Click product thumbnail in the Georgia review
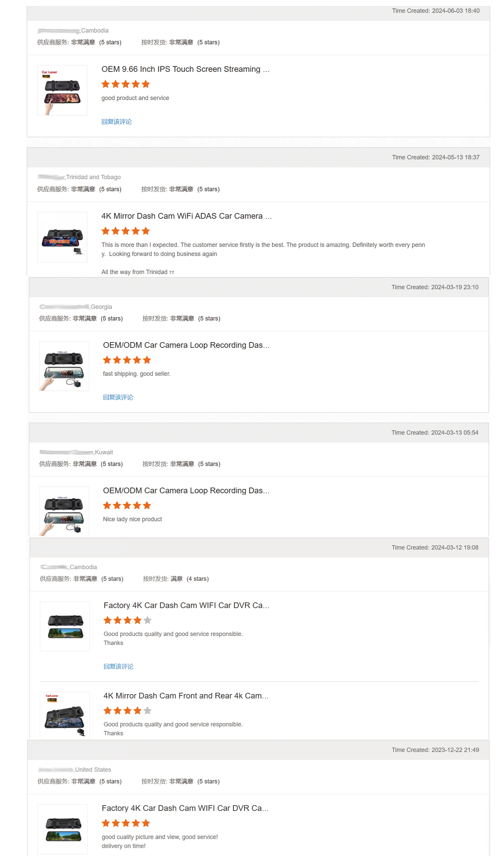 click(x=64, y=366)
